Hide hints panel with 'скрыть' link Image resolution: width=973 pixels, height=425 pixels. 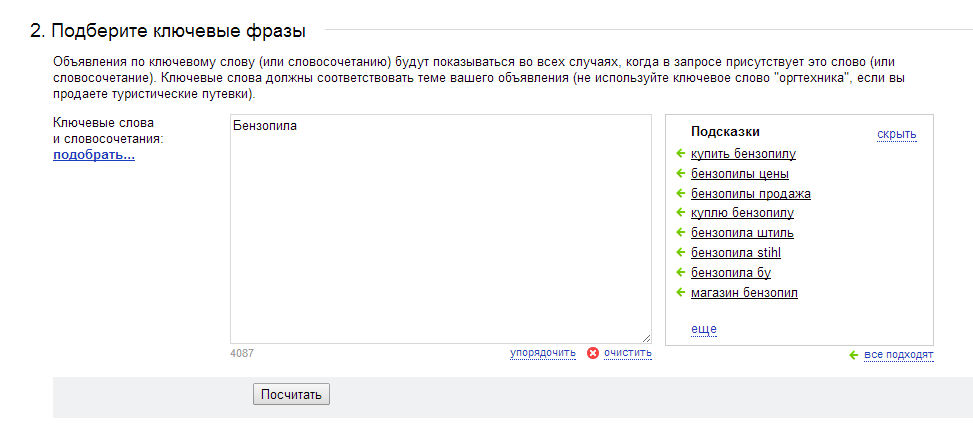point(897,134)
